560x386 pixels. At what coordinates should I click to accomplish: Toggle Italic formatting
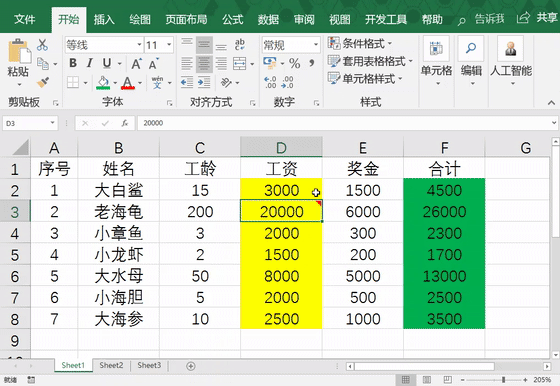click(90, 63)
